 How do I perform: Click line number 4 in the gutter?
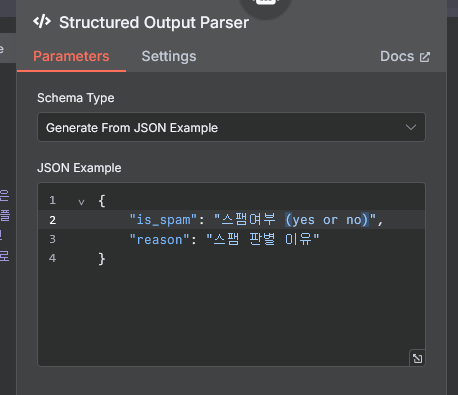tap(52, 258)
